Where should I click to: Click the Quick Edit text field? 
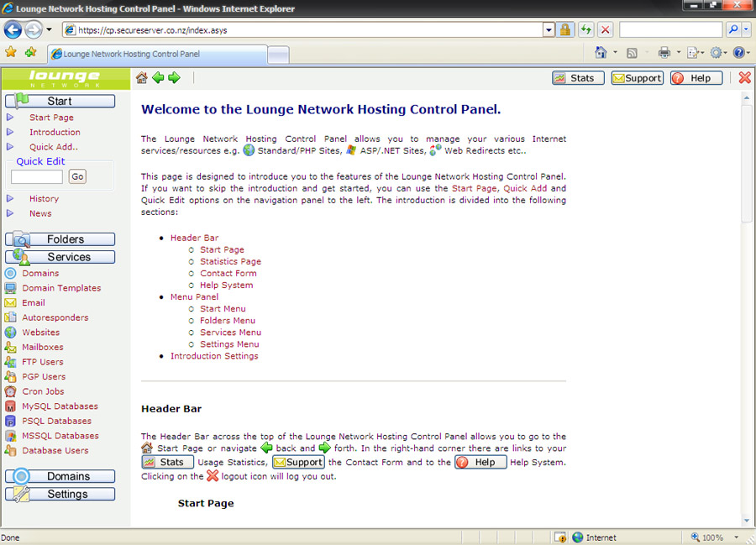pos(37,176)
